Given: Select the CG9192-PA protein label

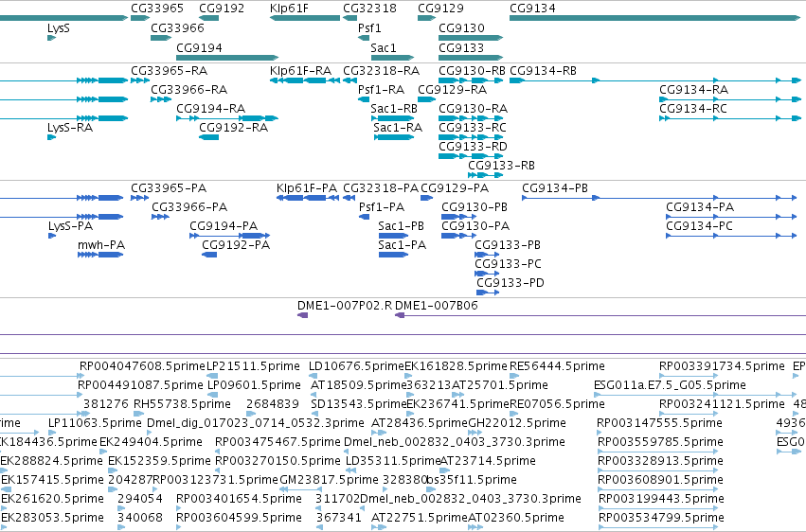Looking at the screenshot, I should (236, 245).
